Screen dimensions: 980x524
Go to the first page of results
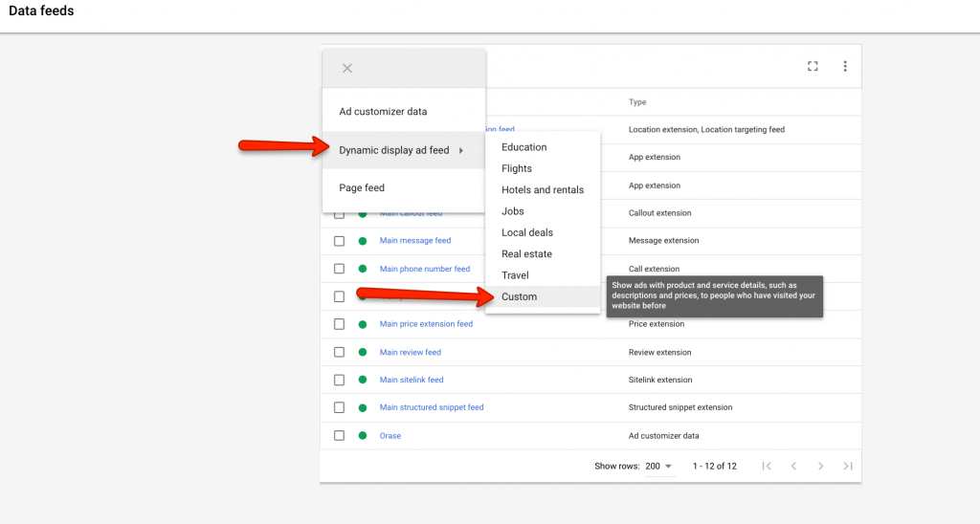pyautogui.click(x=767, y=466)
